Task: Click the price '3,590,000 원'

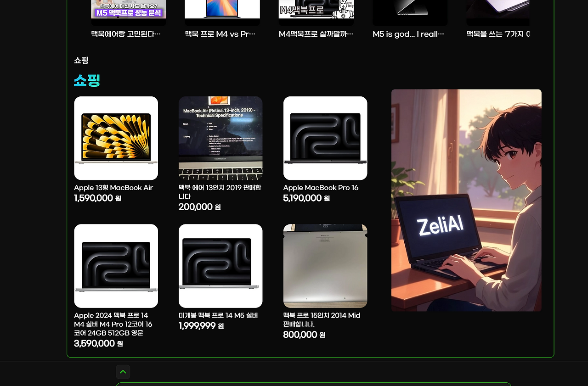Action: click(x=99, y=344)
